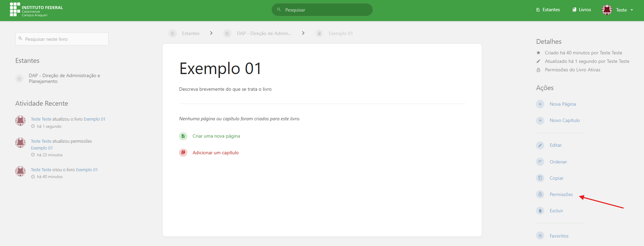Click the Adicionar um capítulo link
The image size is (644, 246).
point(215,153)
